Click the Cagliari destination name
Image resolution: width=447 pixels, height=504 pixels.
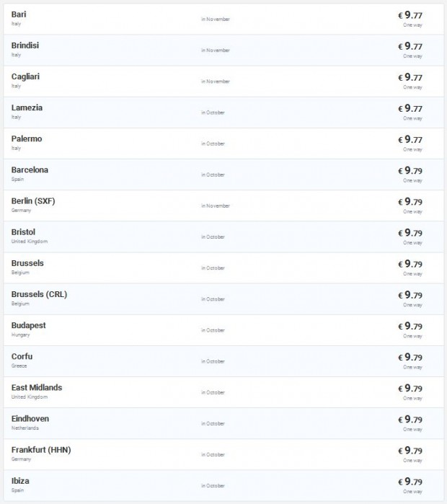coord(25,76)
